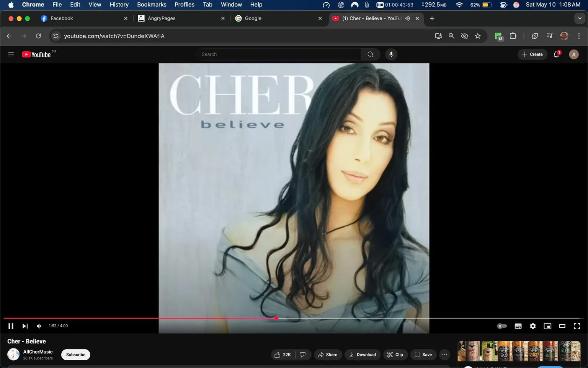This screenshot has width=588, height=368.
Task: Toggle the autoplay switch
Action: click(x=502, y=326)
